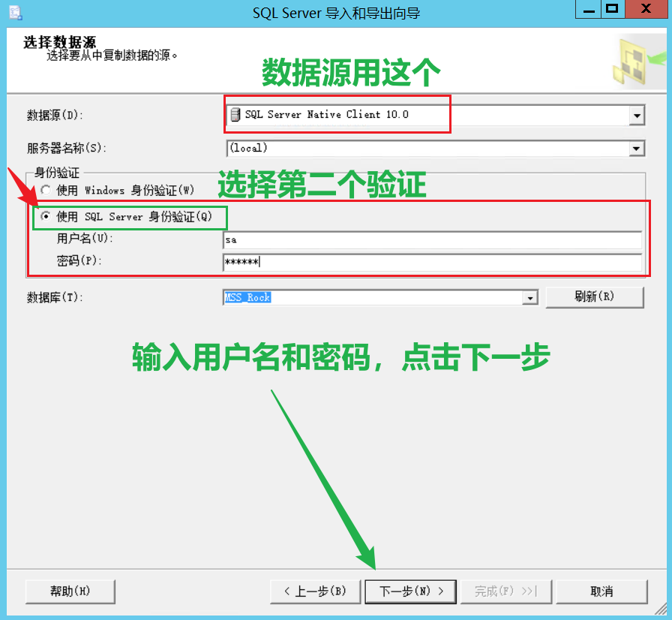The height and width of the screenshot is (620, 672).
Task: Click the 选择数据源 heading
Action: 59,42
